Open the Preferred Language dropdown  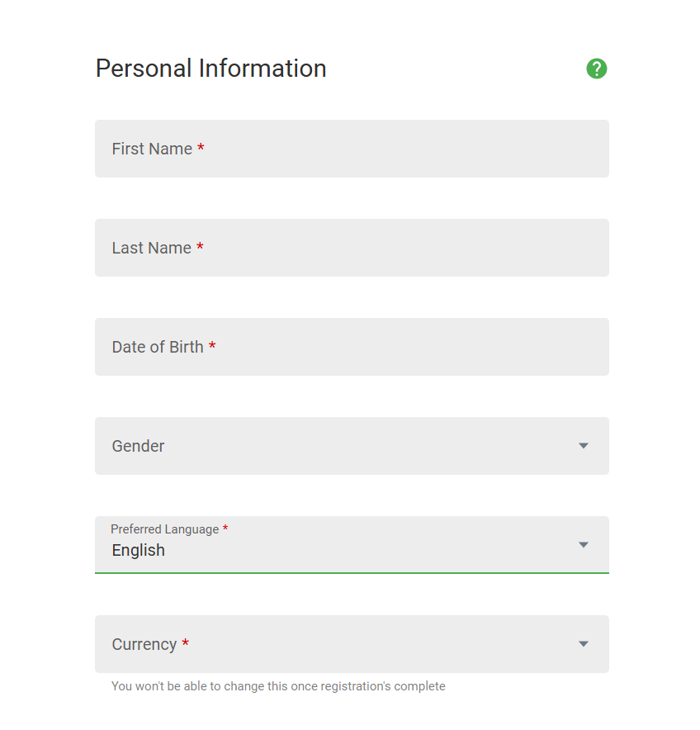[352, 545]
